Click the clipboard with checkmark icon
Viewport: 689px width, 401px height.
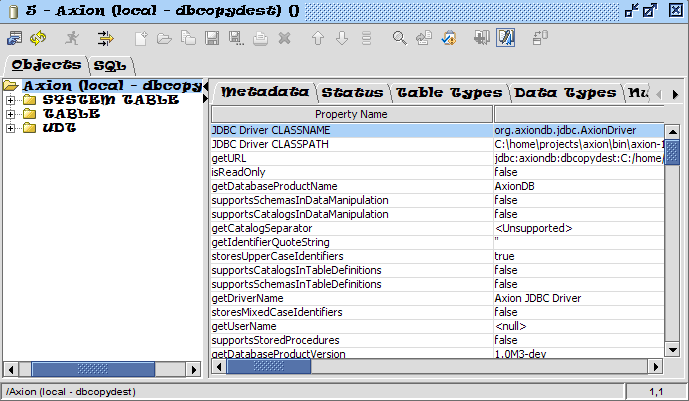point(449,38)
